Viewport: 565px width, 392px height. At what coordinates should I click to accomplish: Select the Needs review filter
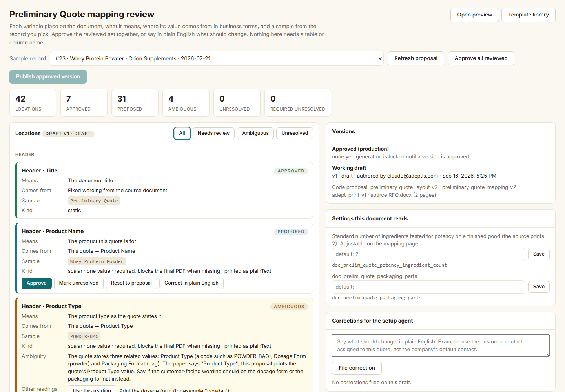tap(213, 133)
